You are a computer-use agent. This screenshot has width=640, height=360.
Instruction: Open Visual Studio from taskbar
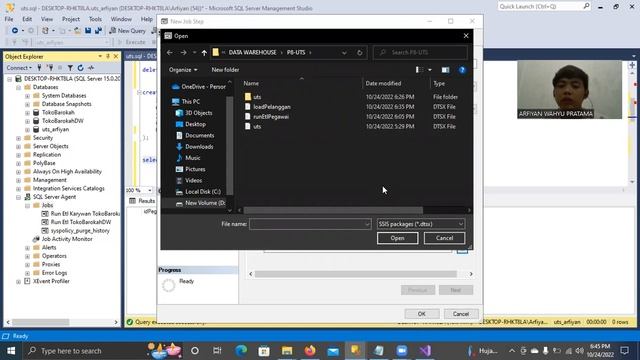click(x=425, y=351)
